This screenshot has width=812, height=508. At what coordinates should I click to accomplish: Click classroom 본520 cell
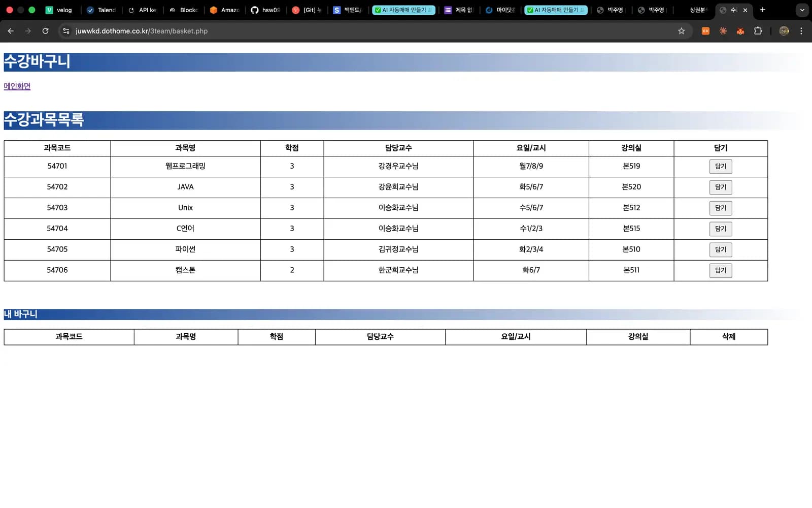[631, 187]
